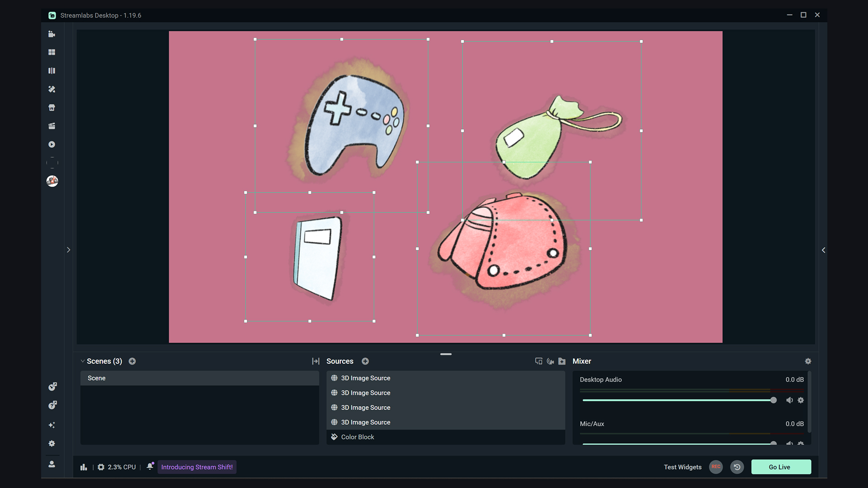
Task: Click Go Live
Action: [x=781, y=467]
